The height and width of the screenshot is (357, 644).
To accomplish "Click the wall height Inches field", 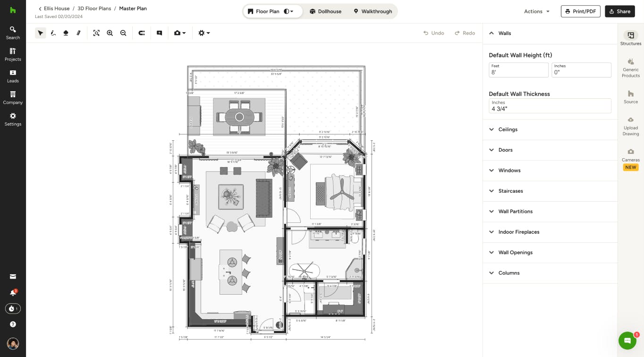I will coord(581,70).
